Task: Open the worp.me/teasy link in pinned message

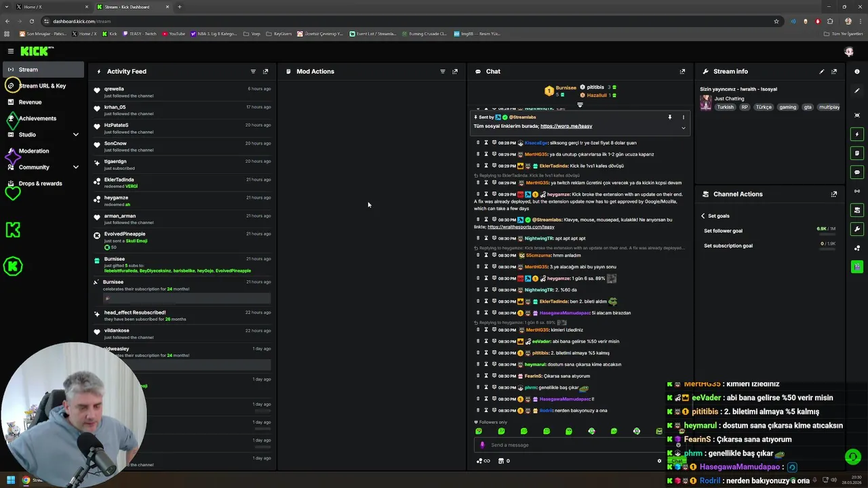Action: pyautogui.click(x=566, y=126)
